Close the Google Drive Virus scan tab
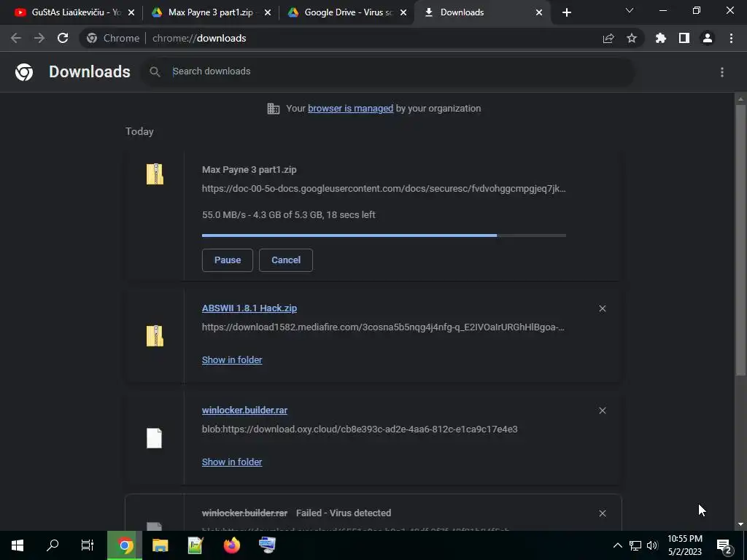 (403, 12)
